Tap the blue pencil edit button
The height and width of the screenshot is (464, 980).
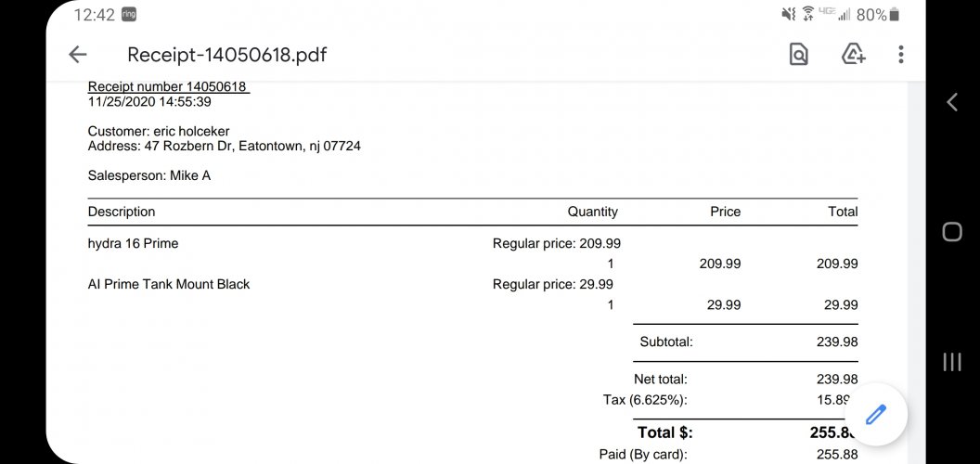(x=876, y=415)
